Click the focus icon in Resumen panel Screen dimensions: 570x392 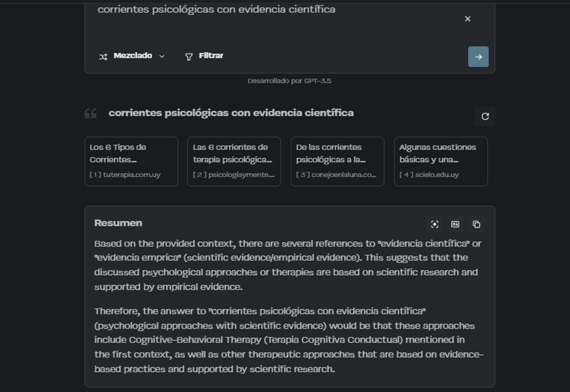coord(435,224)
